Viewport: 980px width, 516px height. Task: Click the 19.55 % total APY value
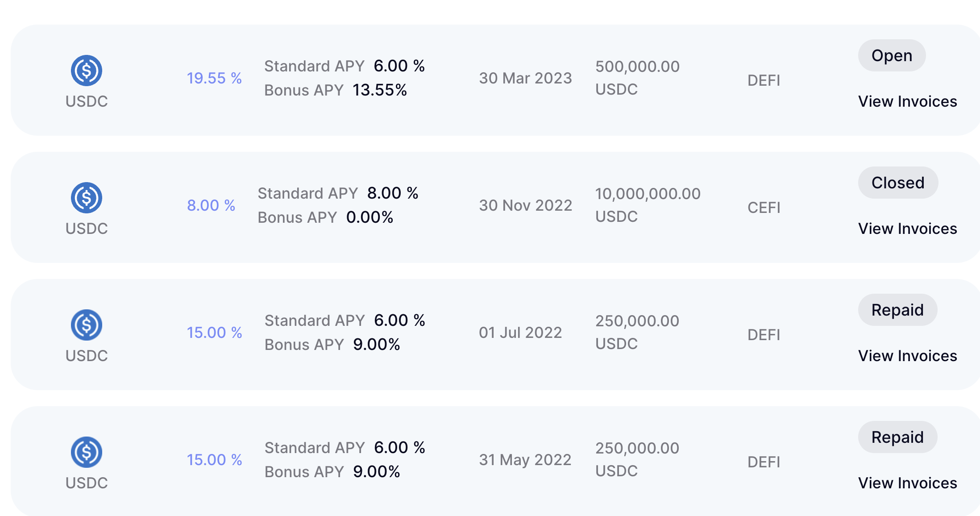[214, 79]
